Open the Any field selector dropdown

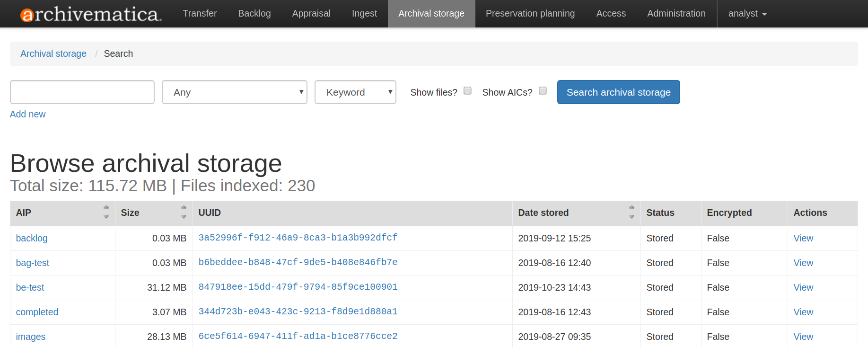point(235,92)
